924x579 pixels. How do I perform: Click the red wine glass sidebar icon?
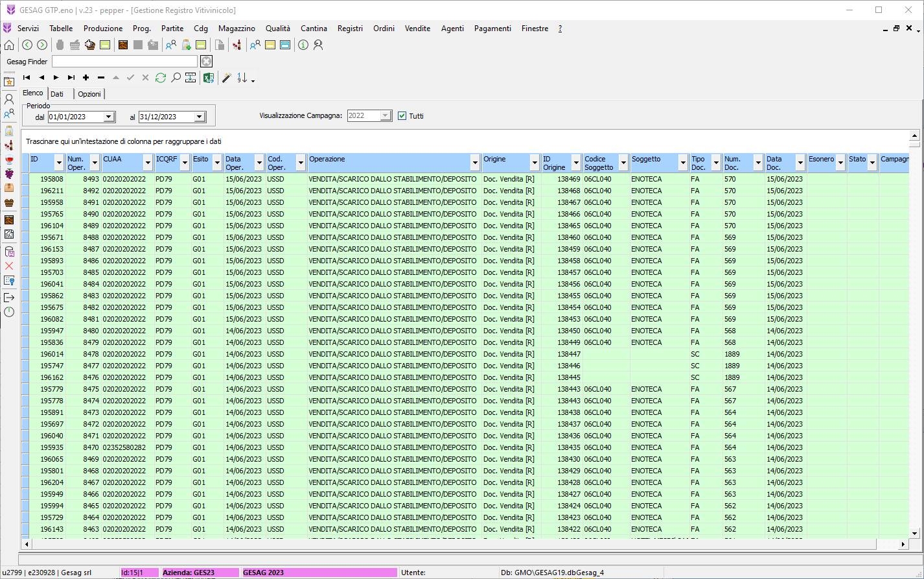coord(9,160)
